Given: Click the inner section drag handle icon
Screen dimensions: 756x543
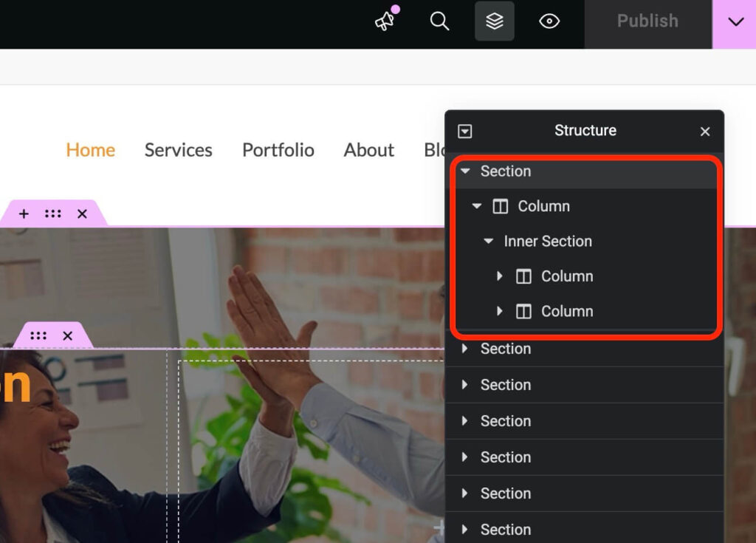Looking at the screenshot, I should (x=38, y=335).
